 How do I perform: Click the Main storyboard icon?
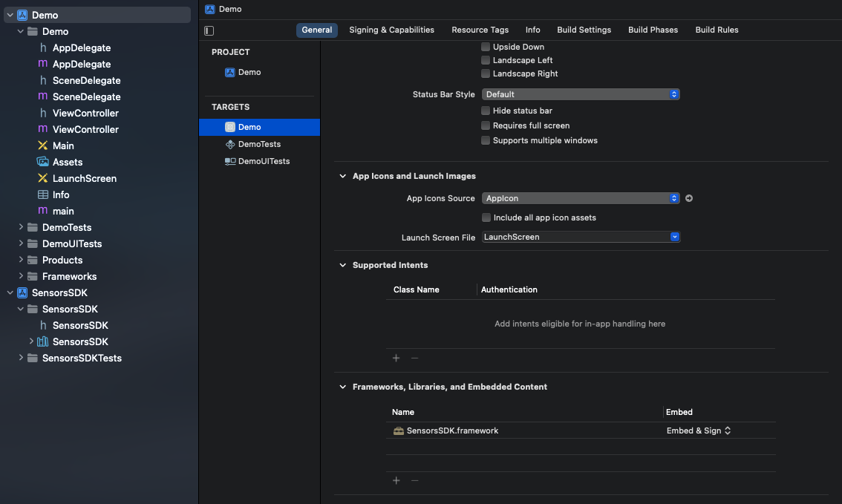43,145
